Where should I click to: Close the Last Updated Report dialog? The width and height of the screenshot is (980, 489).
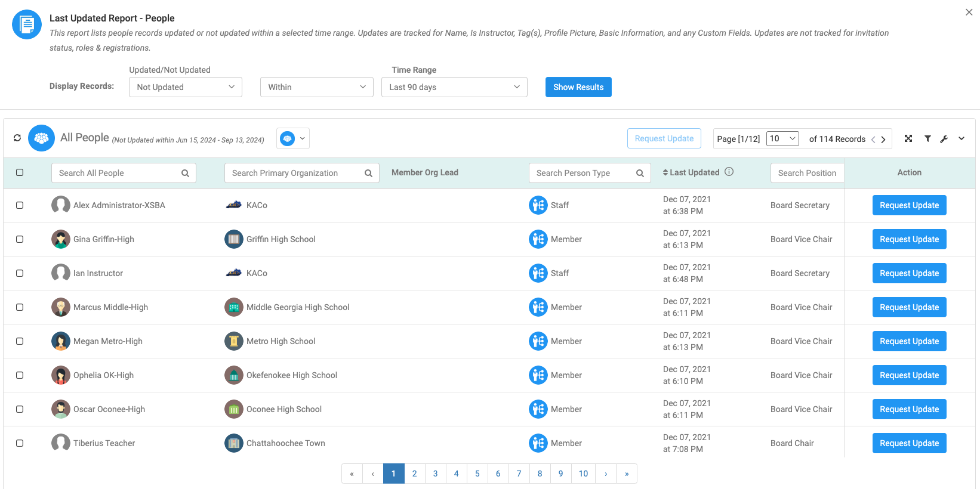[969, 12]
